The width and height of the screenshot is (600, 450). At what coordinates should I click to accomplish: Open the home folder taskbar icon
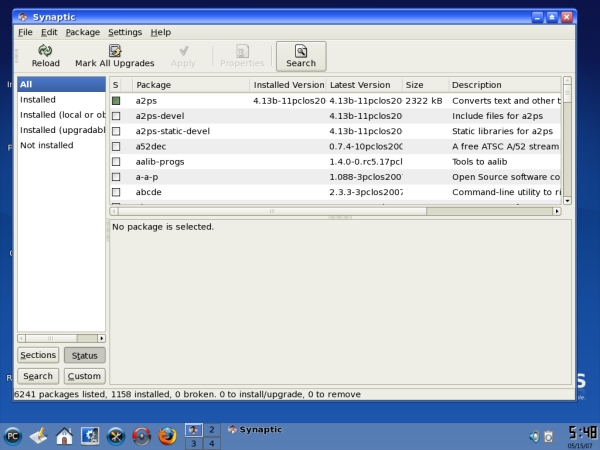pyautogui.click(x=64, y=436)
